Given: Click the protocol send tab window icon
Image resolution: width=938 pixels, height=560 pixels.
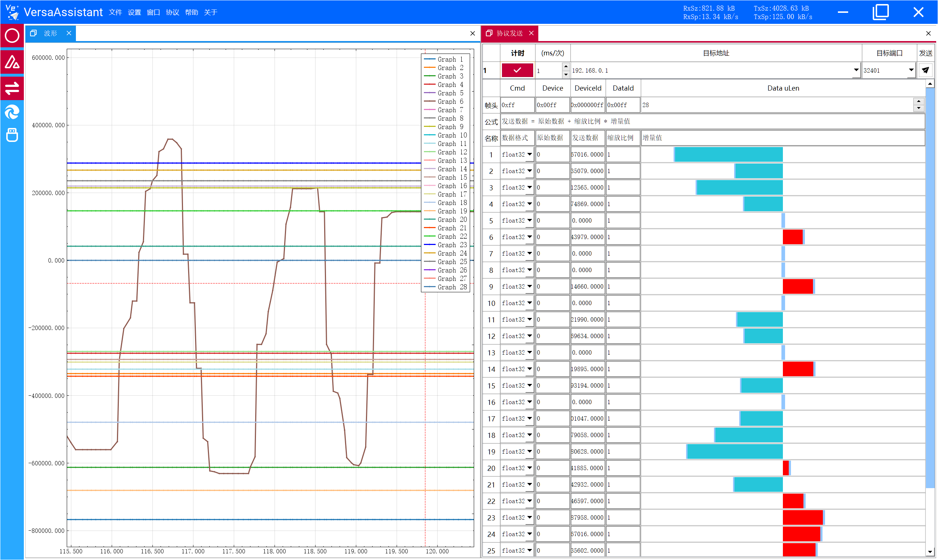Looking at the screenshot, I should (x=489, y=33).
